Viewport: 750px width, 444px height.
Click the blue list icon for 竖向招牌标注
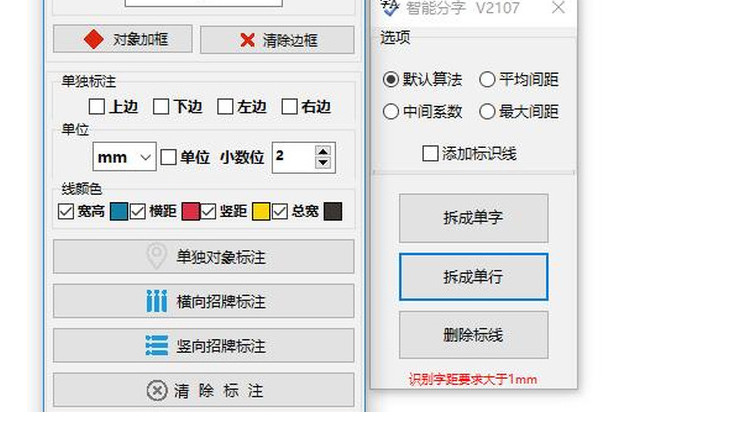[156, 345]
